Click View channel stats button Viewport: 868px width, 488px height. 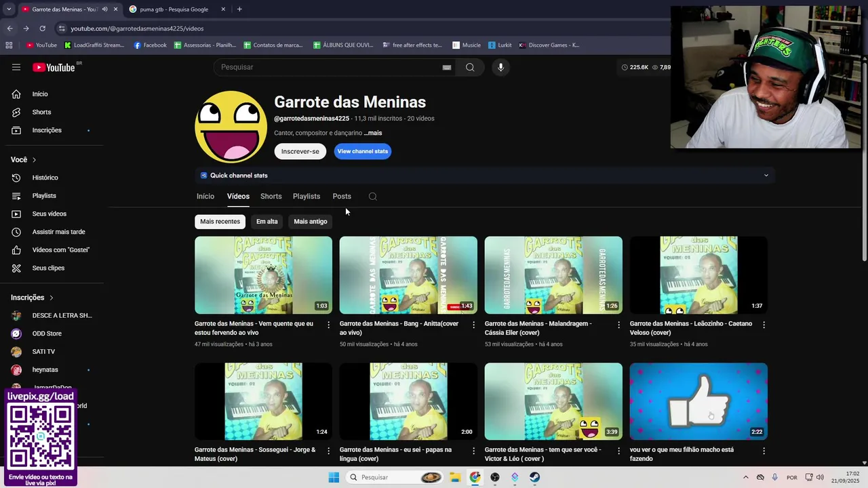tap(363, 151)
